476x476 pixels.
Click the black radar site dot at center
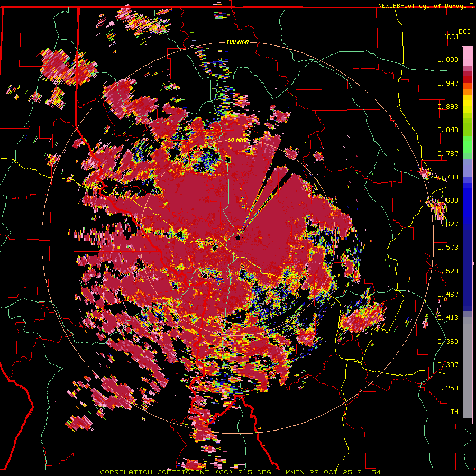(x=238, y=237)
